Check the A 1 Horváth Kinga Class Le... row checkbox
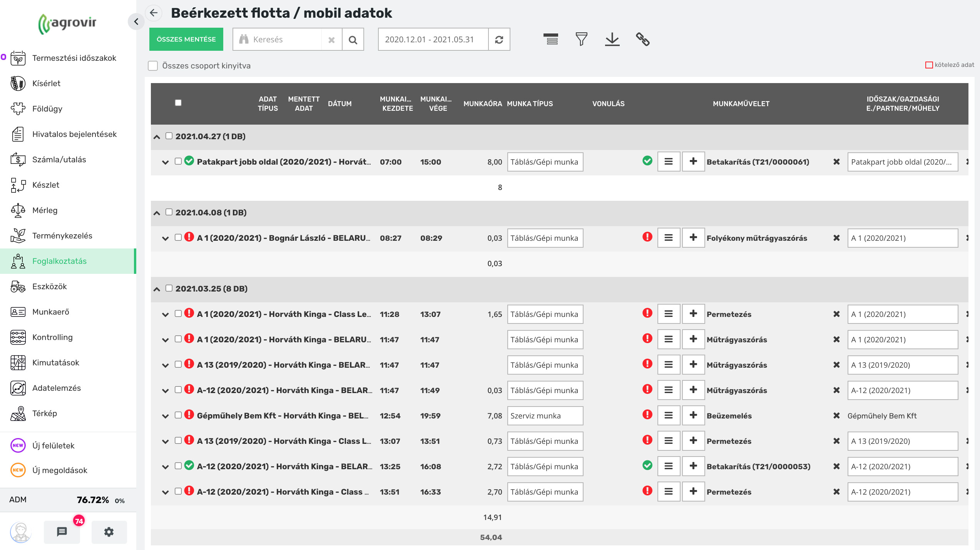980x550 pixels. click(x=178, y=313)
